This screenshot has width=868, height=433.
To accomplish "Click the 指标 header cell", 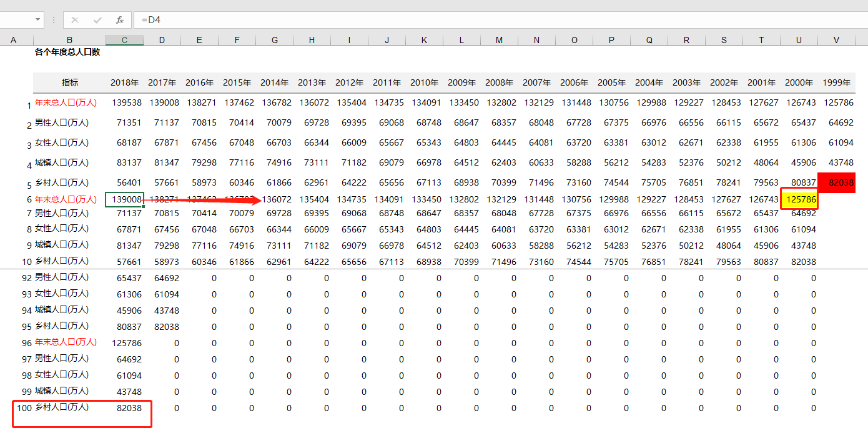I will point(69,82).
